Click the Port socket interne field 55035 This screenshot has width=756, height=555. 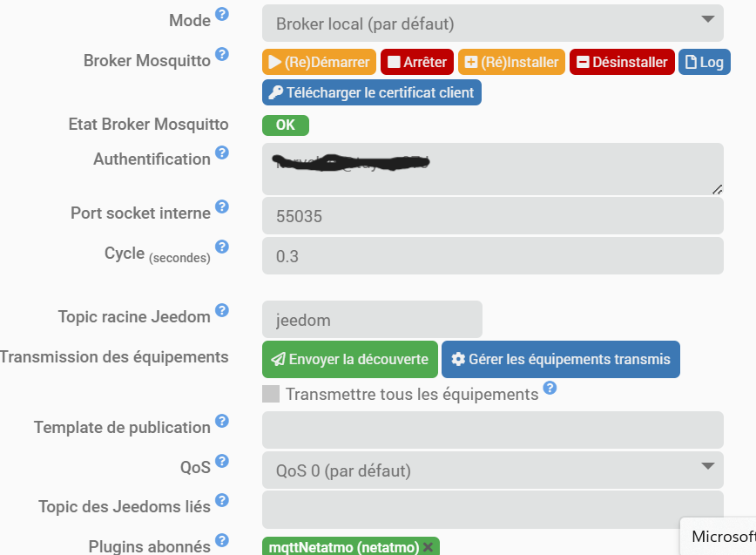pos(493,216)
